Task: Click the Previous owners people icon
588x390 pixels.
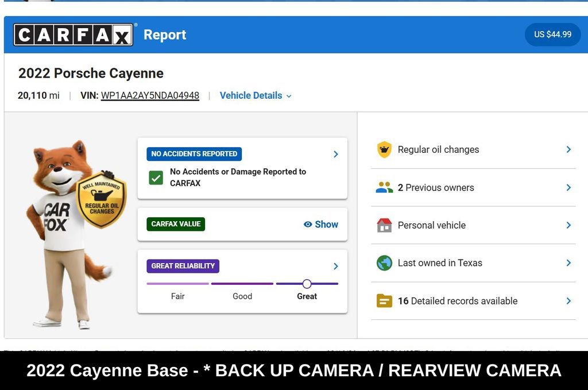Action: (384, 187)
